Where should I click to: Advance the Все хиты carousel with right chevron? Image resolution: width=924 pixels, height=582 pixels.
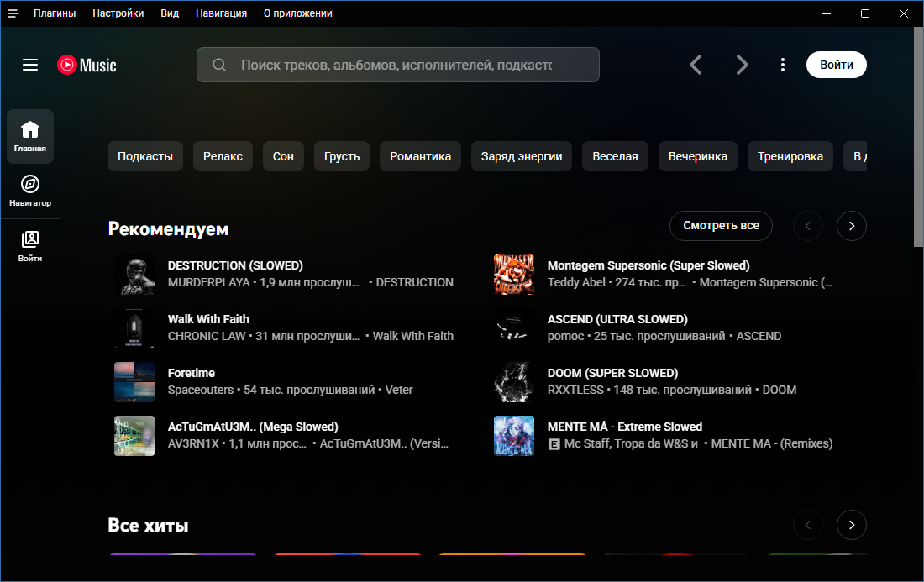pyautogui.click(x=851, y=524)
